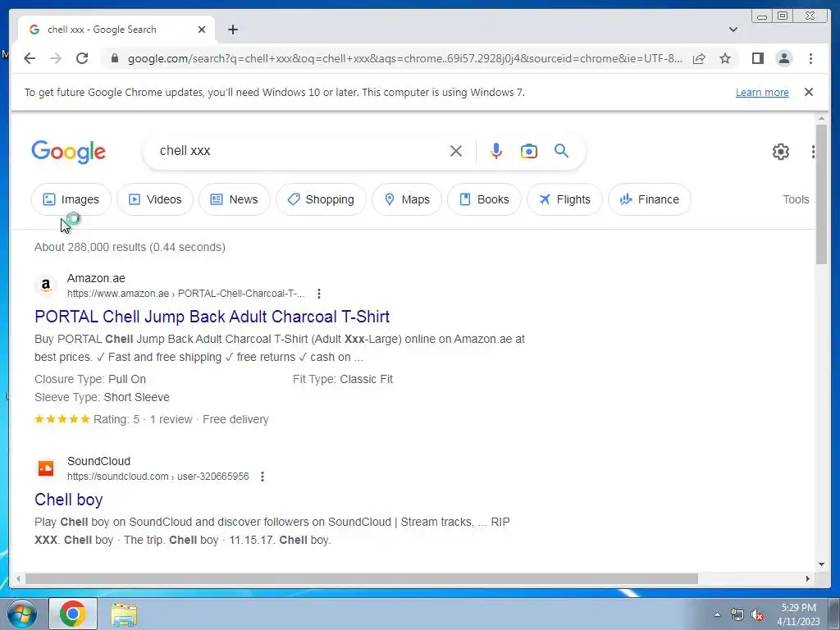Switch to the Videos results tab
The width and height of the screenshot is (840, 630).
coord(155,199)
